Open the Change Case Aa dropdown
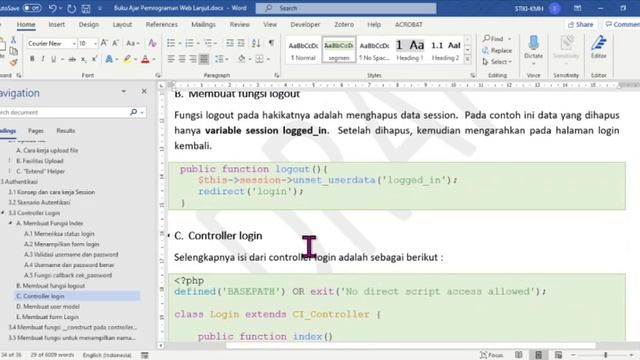 [133, 43]
